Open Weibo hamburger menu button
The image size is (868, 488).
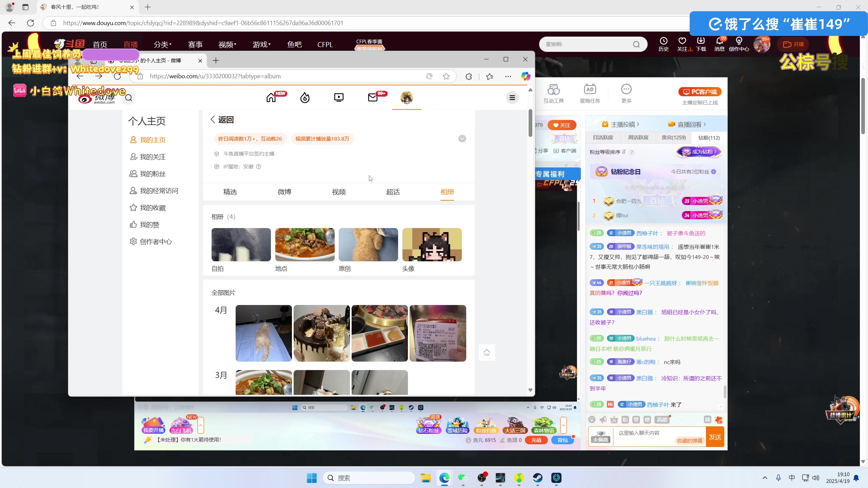coord(512,98)
